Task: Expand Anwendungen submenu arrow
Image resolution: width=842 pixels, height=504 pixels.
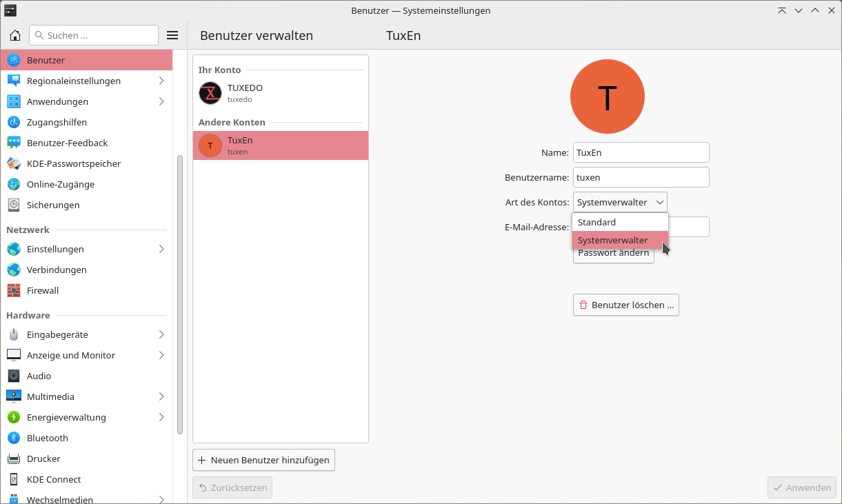Action: [x=161, y=101]
